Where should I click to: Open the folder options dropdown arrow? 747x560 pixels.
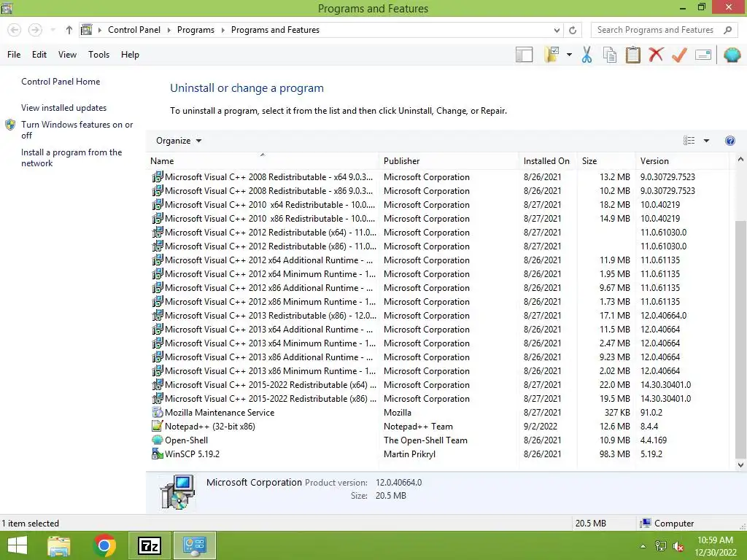(569, 55)
